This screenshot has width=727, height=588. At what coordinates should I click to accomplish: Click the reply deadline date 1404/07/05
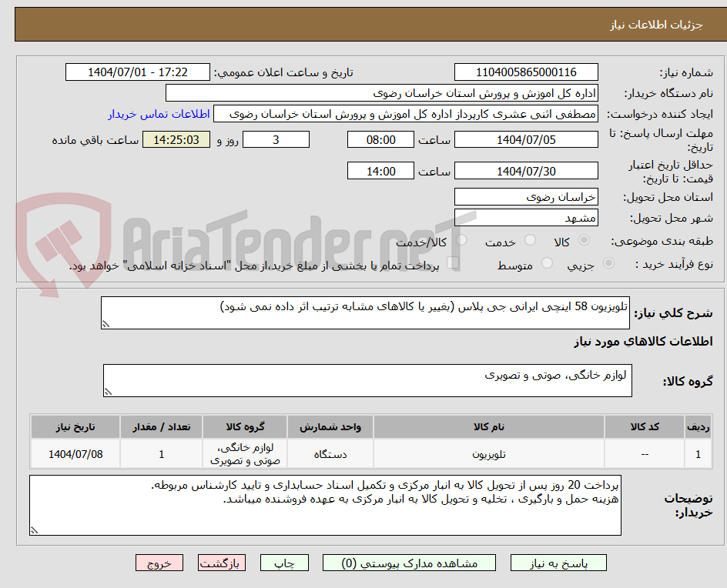click(527, 139)
